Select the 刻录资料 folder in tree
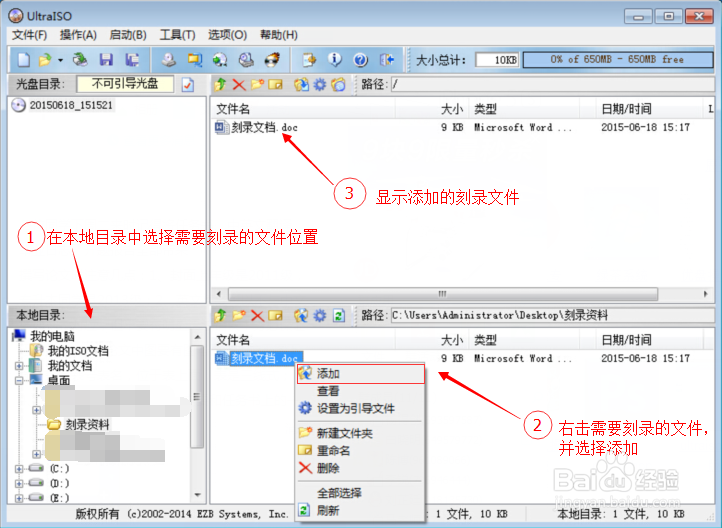The image size is (722, 528). (87, 424)
